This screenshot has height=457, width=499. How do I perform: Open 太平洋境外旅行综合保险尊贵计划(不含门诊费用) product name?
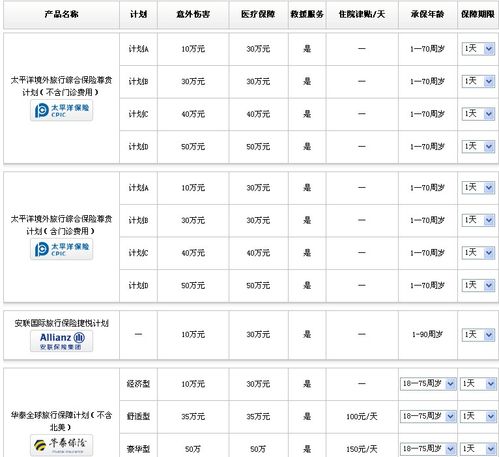tap(61, 86)
